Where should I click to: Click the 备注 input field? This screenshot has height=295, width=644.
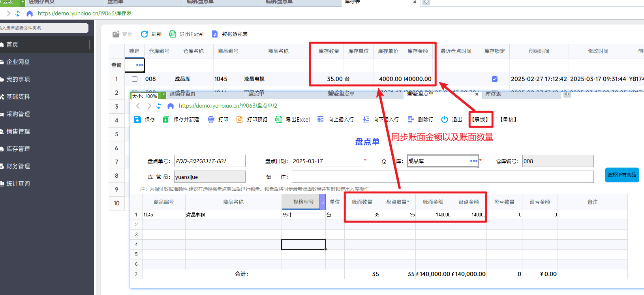click(443, 177)
